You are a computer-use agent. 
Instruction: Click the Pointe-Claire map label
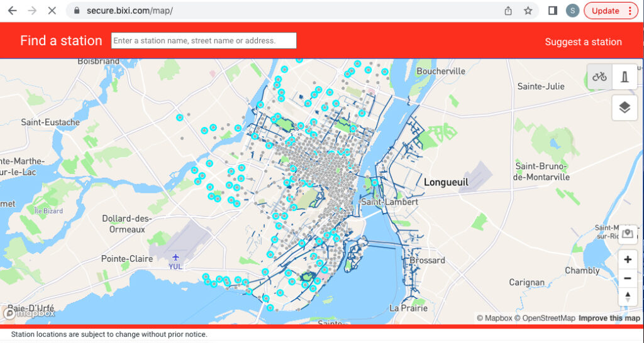(x=127, y=259)
